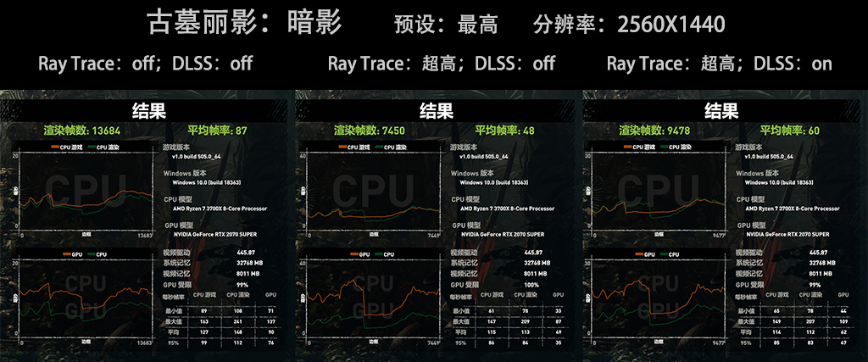Click the title text 古墓丽影：暗影

click(x=244, y=24)
